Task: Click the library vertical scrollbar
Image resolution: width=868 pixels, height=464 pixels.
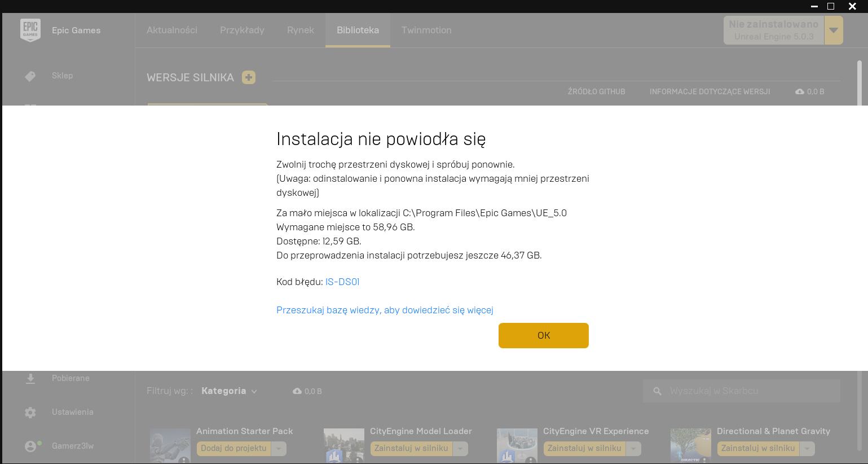Action: pos(860,83)
